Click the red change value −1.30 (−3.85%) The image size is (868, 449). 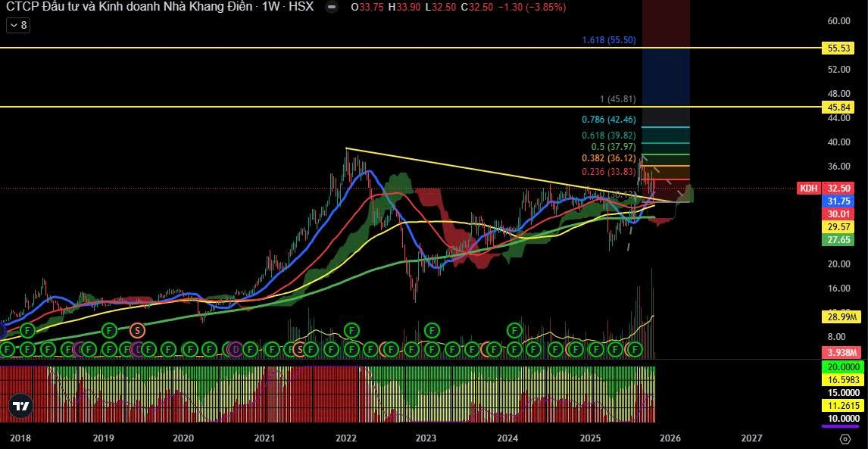pos(530,8)
